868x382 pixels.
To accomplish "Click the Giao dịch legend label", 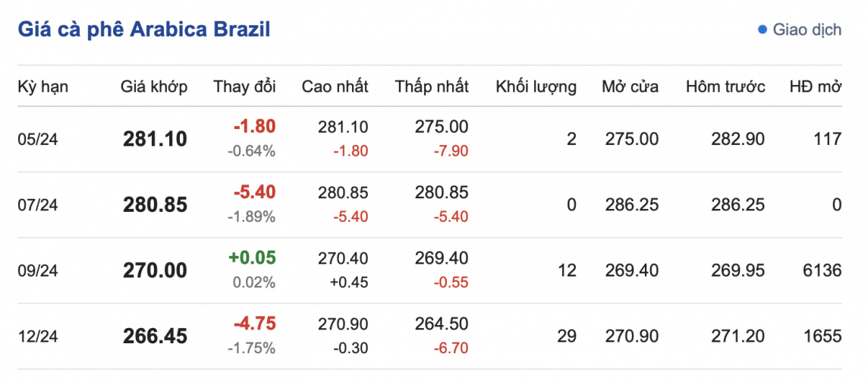I will pyautogui.click(x=807, y=30).
